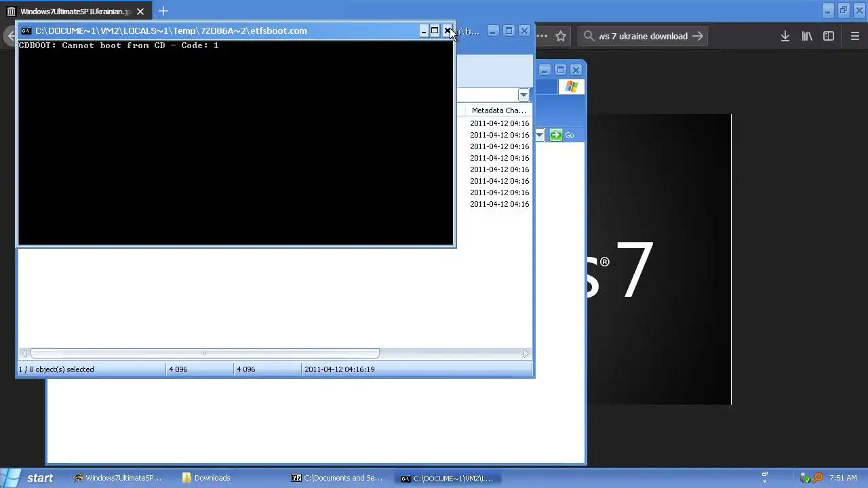Submit search with the arrow in search bar
The image size is (868, 488).
click(x=698, y=37)
